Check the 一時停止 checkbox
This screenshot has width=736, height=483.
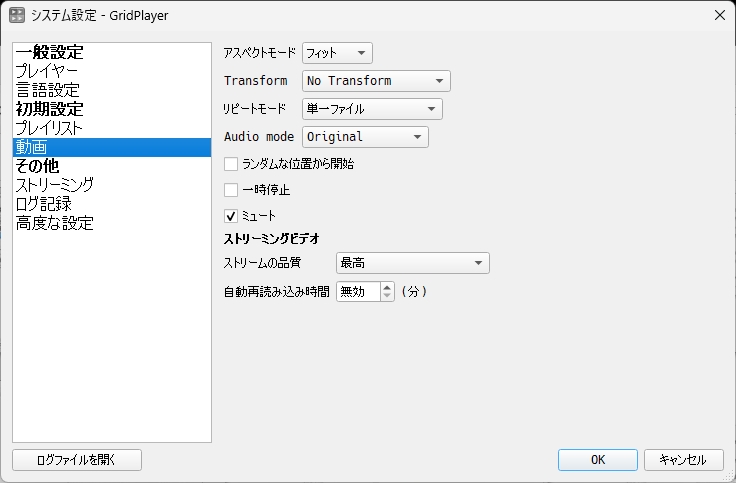(x=231, y=190)
